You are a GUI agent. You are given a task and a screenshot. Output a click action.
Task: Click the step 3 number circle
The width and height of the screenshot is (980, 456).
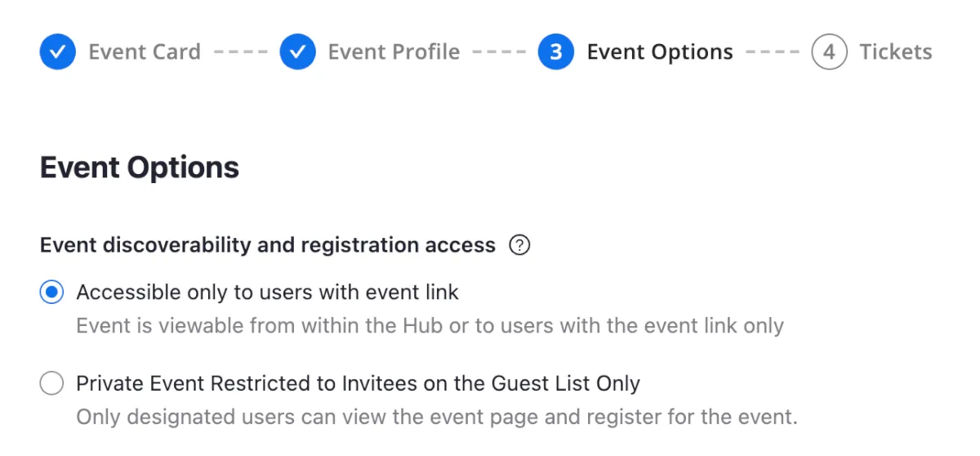click(555, 52)
